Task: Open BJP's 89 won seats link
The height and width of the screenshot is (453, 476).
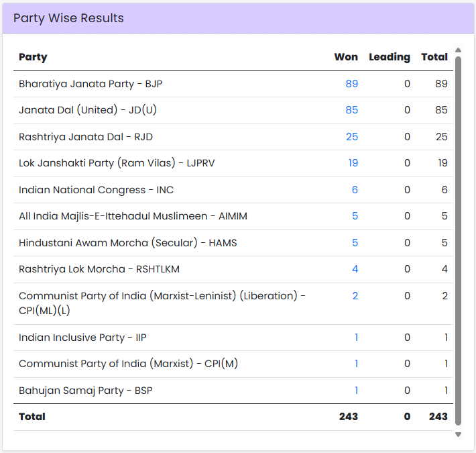Action: 351,84
